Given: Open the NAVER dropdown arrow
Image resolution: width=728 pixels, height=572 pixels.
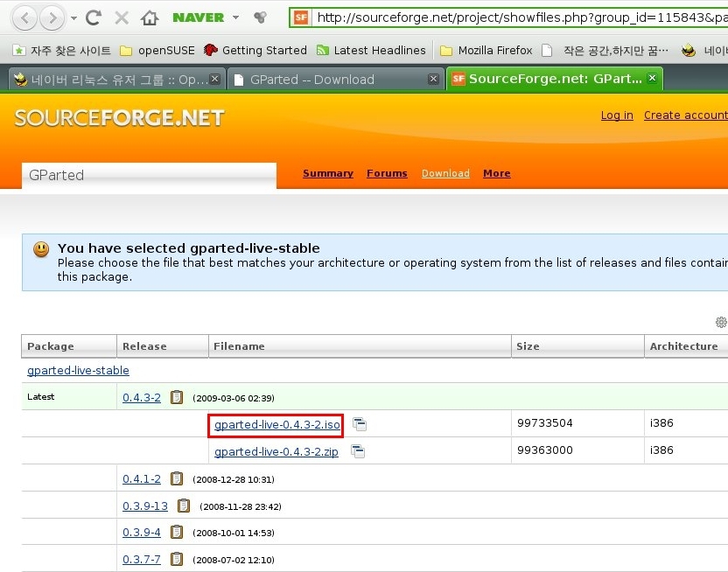Looking at the screenshot, I should [236, 17].
